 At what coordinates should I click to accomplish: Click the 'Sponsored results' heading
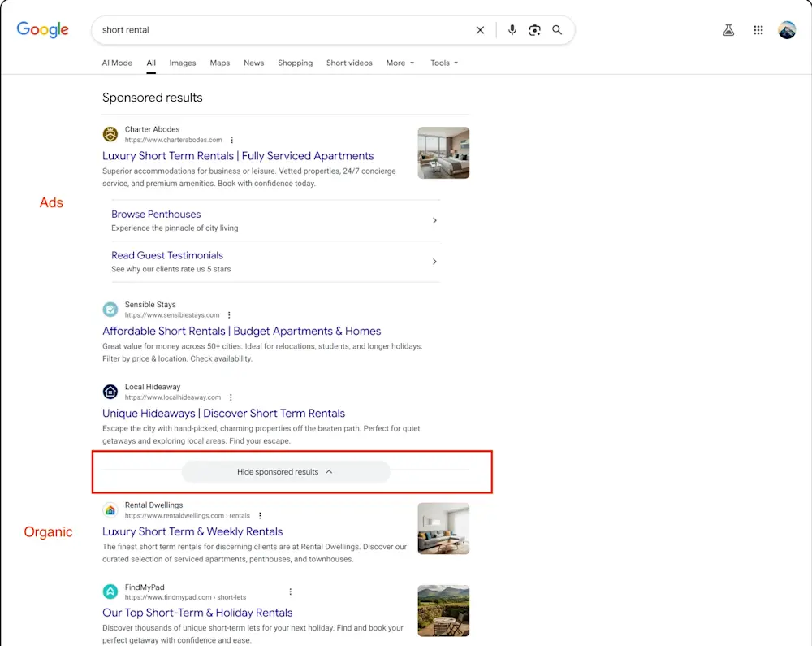(153, 98)
